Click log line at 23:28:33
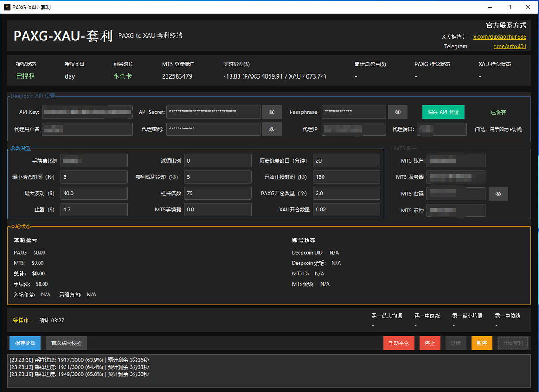The height and width of the screenshot is (392, 539). (79, 367)
